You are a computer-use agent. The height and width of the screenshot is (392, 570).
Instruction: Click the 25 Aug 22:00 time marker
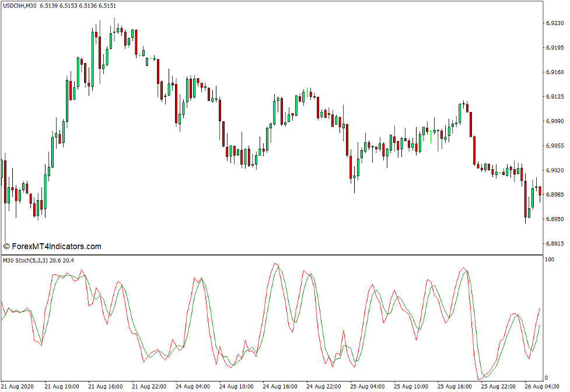tap(499, 386)
